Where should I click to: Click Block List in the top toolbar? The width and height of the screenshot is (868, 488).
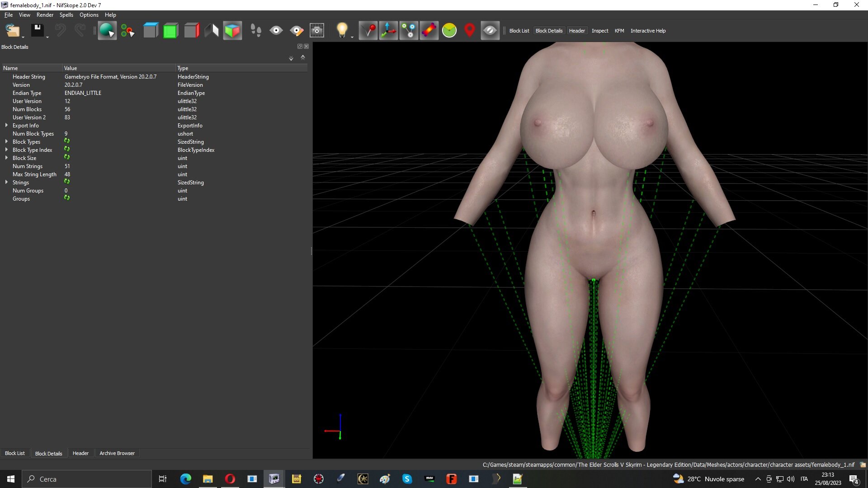[519, 31]
